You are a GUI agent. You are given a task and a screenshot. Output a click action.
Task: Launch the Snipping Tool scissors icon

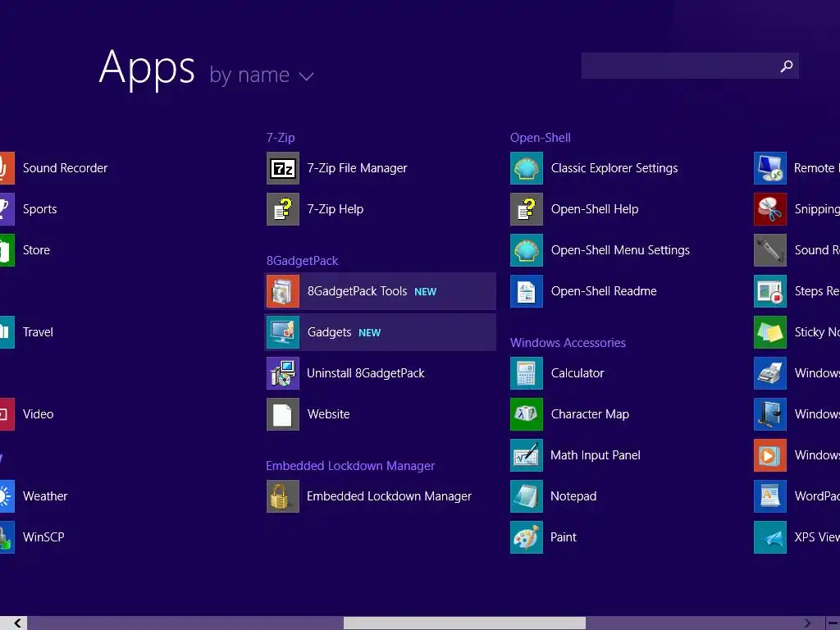(x=770, y=209)
